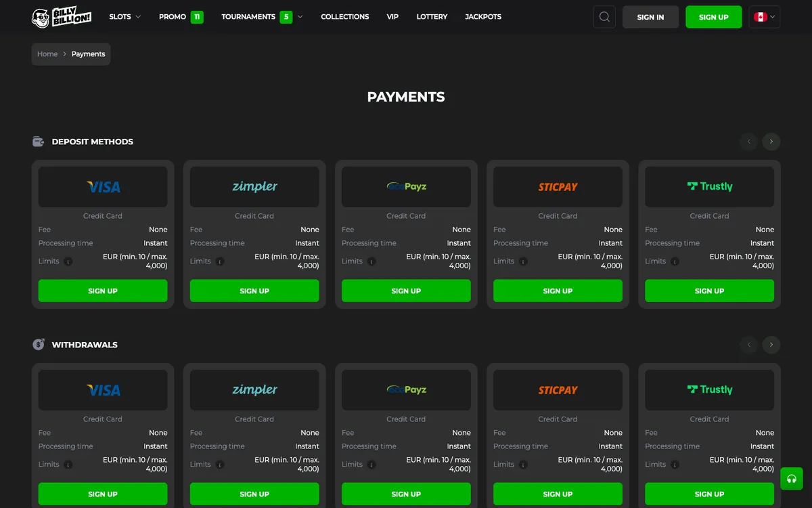Click the Trustly logo in withdrawals
Screen dimensions: 812x508
pyautogui.click(x=709, y=390)
